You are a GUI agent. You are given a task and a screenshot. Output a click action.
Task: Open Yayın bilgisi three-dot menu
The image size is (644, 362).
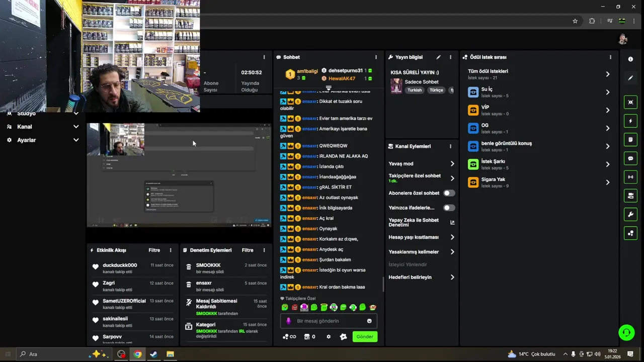(x=450, y=57)
